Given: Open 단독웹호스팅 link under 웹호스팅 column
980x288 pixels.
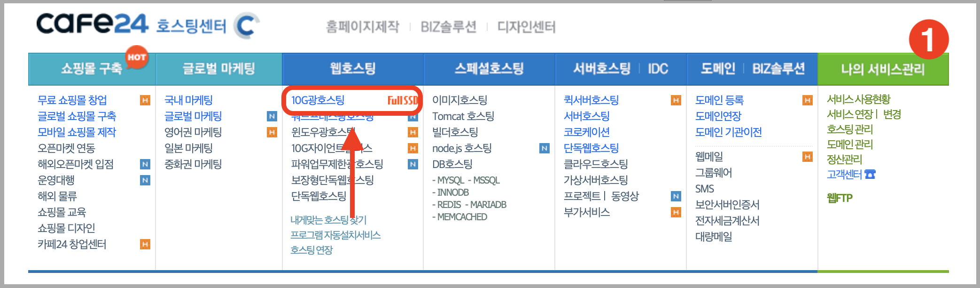Looking at the screenshot, I should tap(319, 196).
